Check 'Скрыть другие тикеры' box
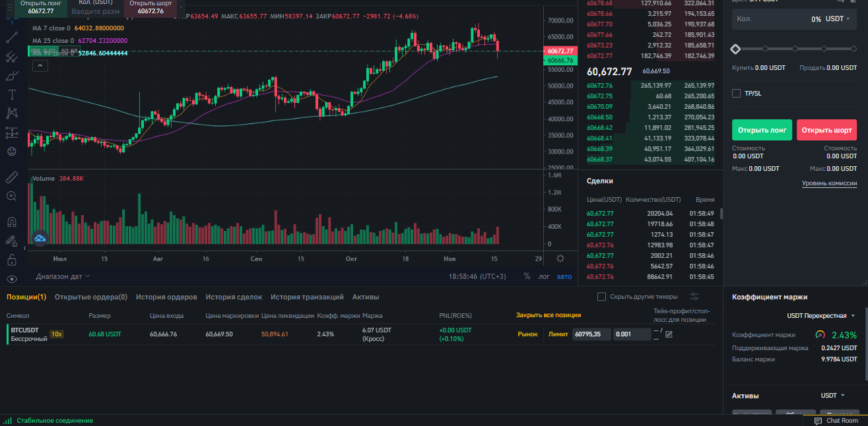The width and height of the screenshot is (868, 426). point(601,297)
